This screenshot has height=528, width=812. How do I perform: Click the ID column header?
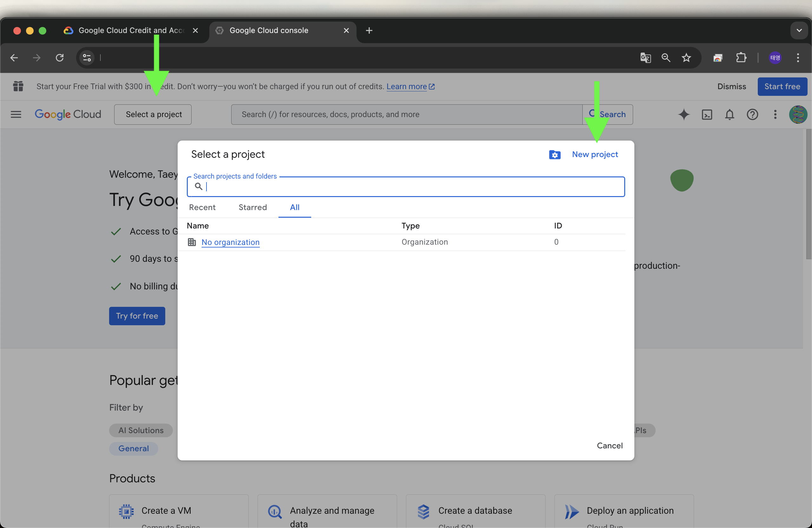(558, 226)
